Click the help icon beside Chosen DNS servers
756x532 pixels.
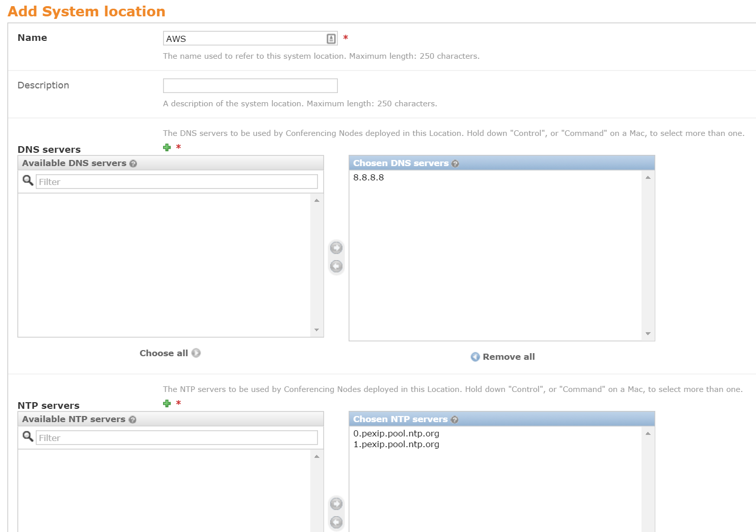click(x=455, y=164)
